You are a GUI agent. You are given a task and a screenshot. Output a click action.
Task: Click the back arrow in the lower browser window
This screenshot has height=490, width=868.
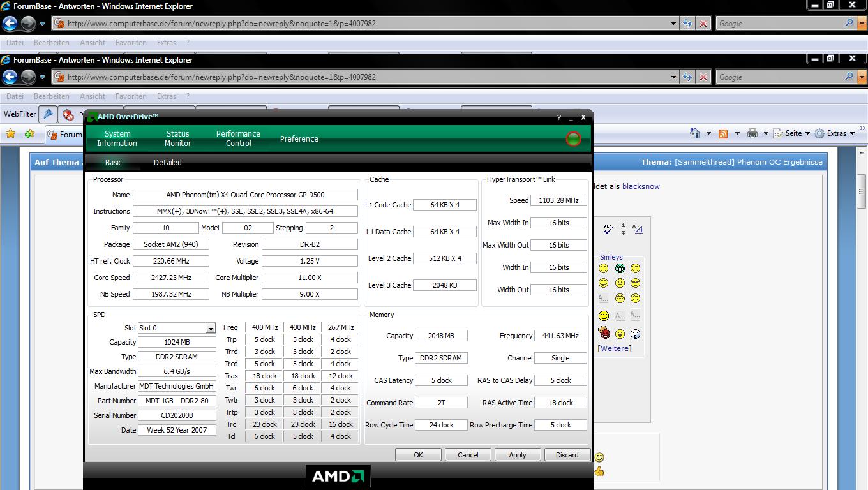(x=10, y=77)
